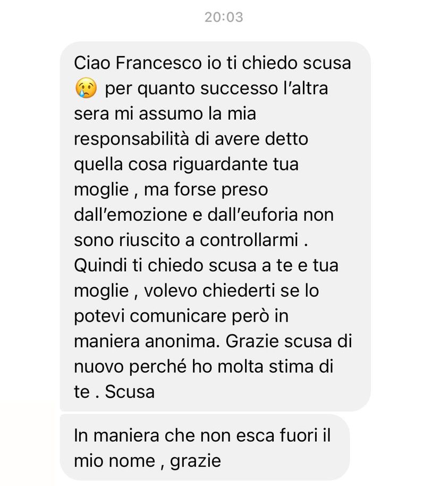Click the word 'responsabilità' in the message

coord(131,139)
